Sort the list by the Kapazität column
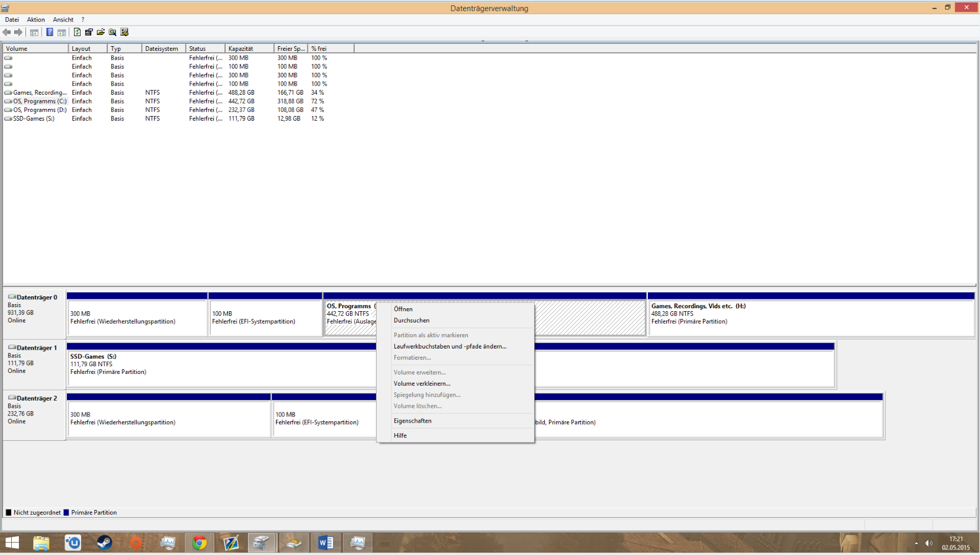 pyautogui.click(x=249, y=49)
